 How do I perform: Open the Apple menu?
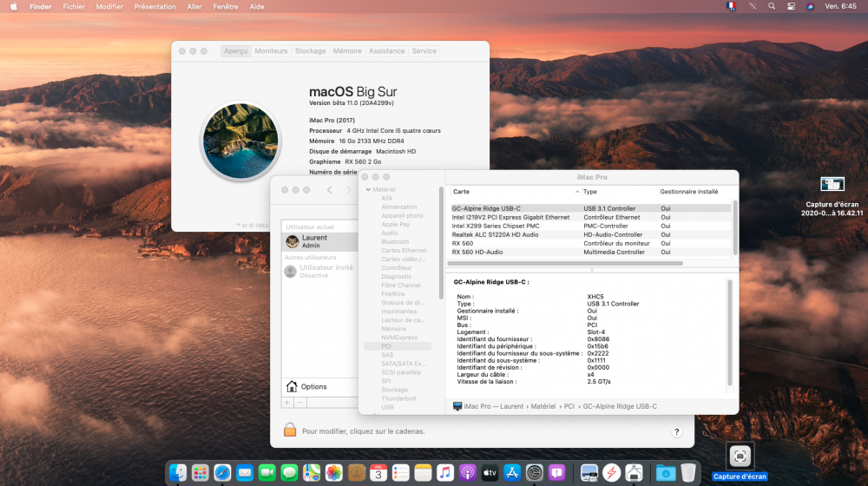[x=13, y=7]
